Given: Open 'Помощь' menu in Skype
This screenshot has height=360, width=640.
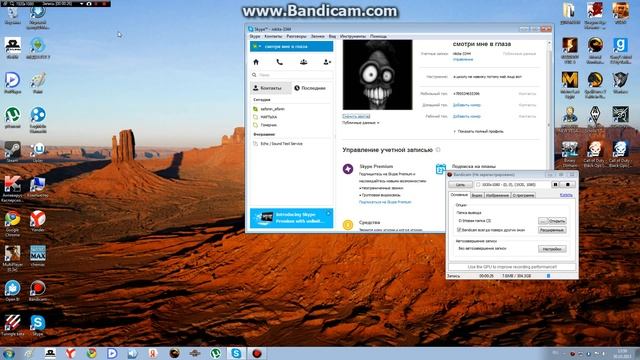Looking at the screenshot, I should (x=378, y=36).
